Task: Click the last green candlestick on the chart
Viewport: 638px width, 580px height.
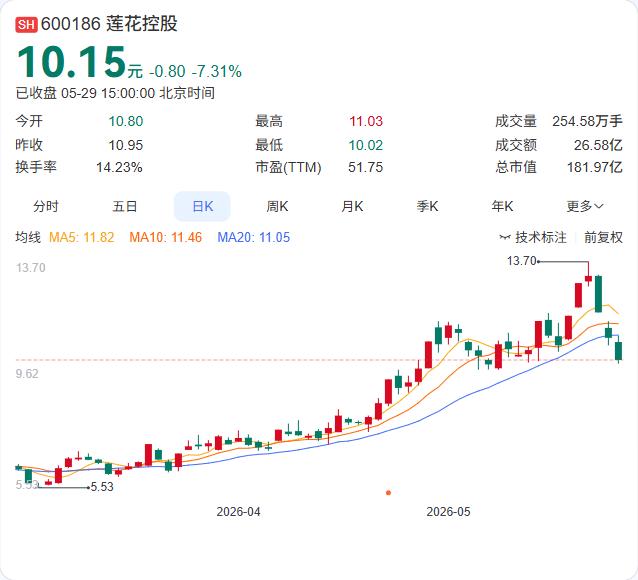Action: click(618, 350)
